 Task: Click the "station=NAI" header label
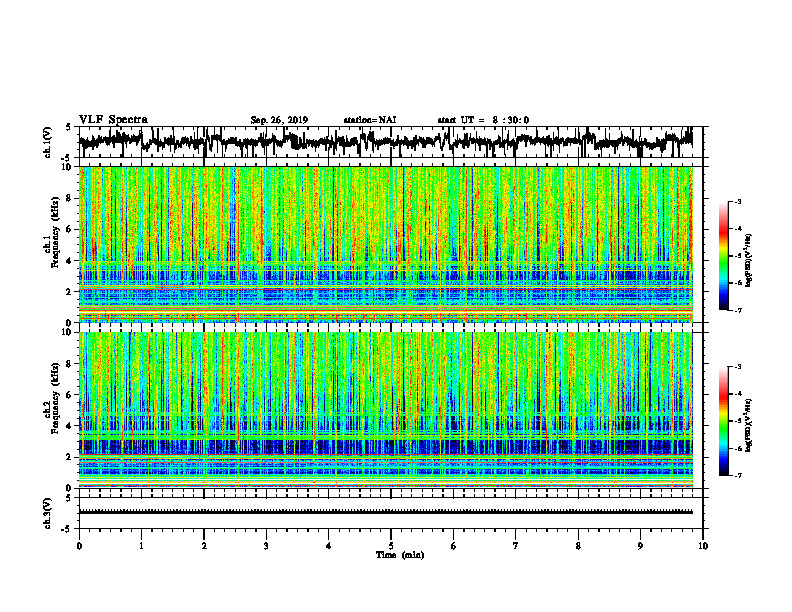click(x=370, y=120)
